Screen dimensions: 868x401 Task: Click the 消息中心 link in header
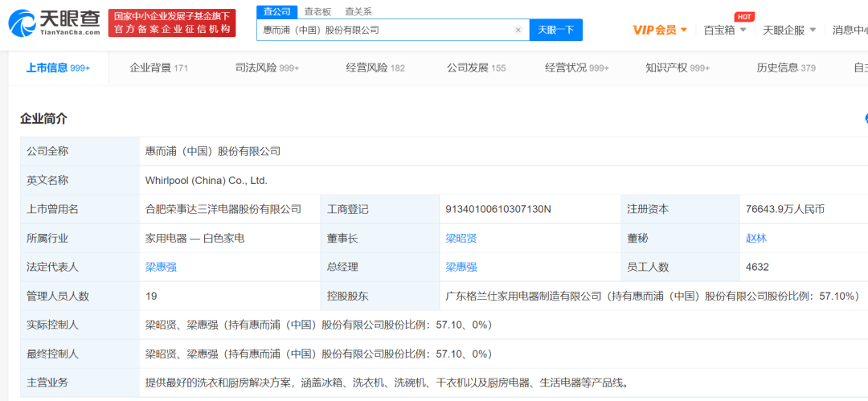click(850, 30)
